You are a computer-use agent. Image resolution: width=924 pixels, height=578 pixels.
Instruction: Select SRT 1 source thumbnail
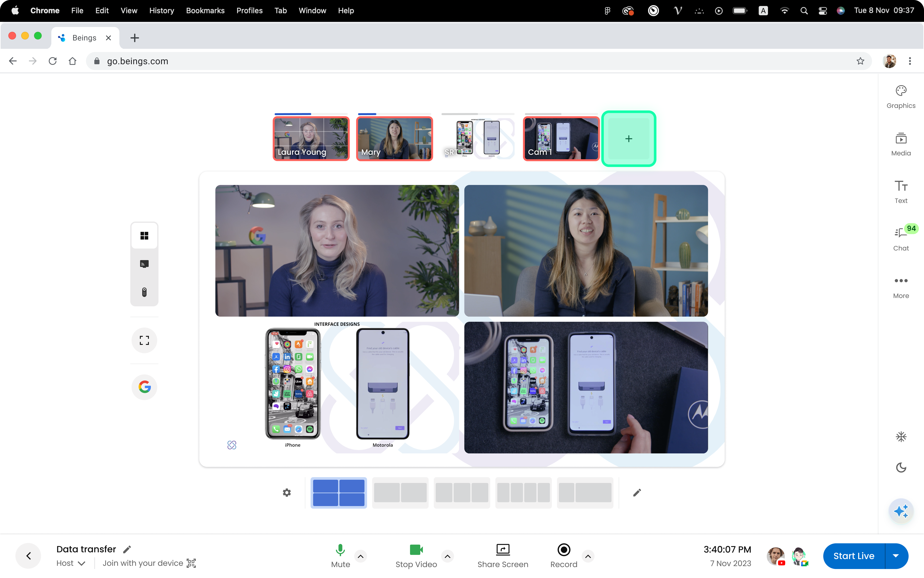(478, 138)
